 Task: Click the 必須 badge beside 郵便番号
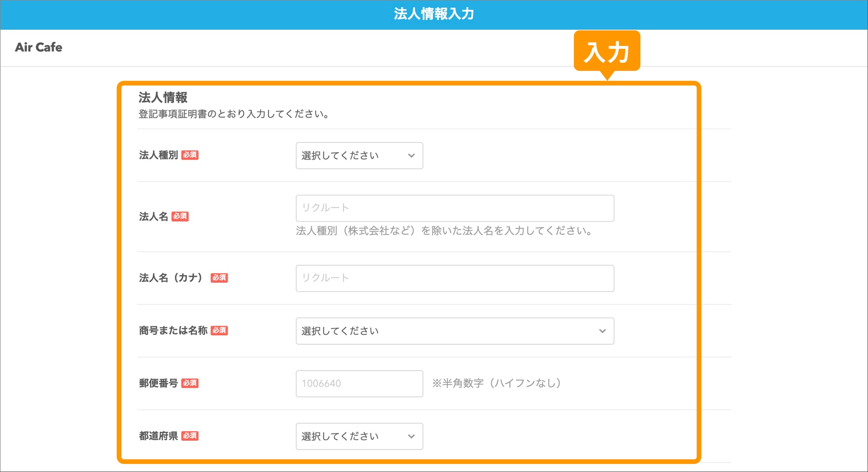pyautogui.click(x=191, y=383)
